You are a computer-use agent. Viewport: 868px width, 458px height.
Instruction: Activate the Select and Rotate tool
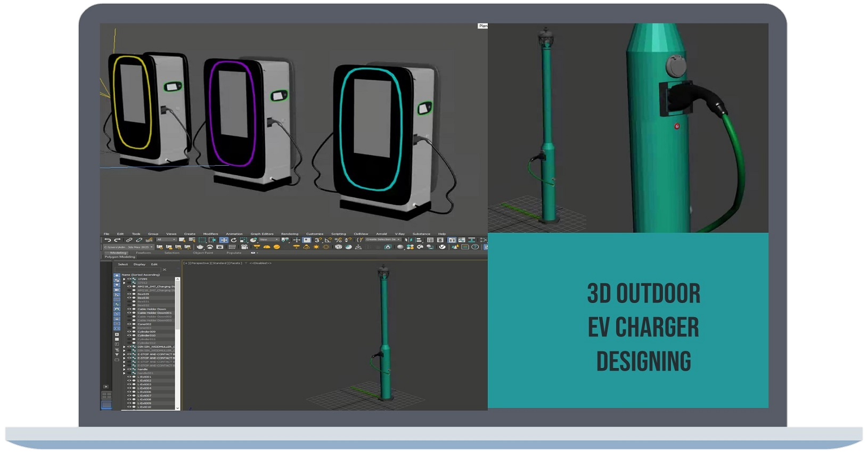233,240
